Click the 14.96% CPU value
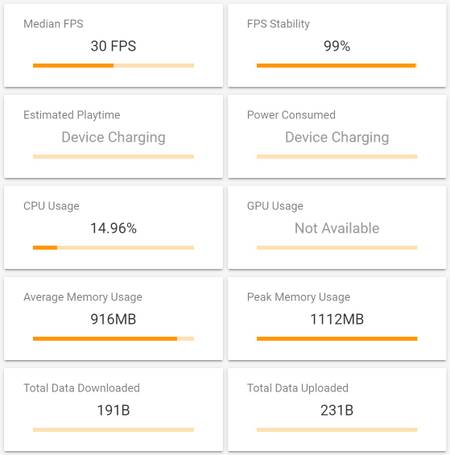The height and width of the screenshot is (455, 450). click(x=113, y=228)
